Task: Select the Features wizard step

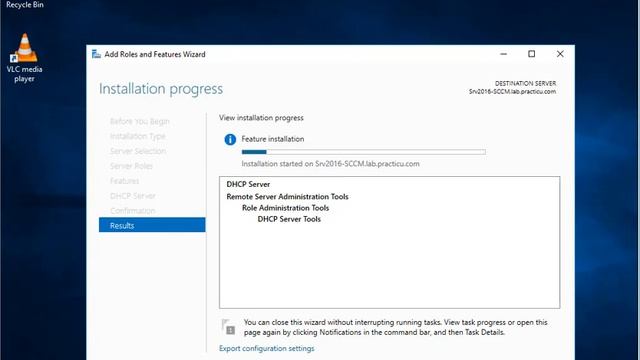Action: tap(124, 180)
